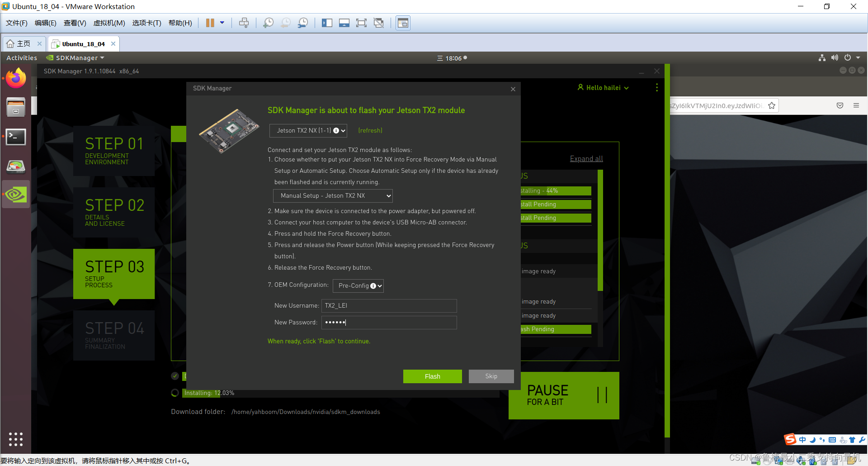Open the three-dot SDK Manager menu

657,88
